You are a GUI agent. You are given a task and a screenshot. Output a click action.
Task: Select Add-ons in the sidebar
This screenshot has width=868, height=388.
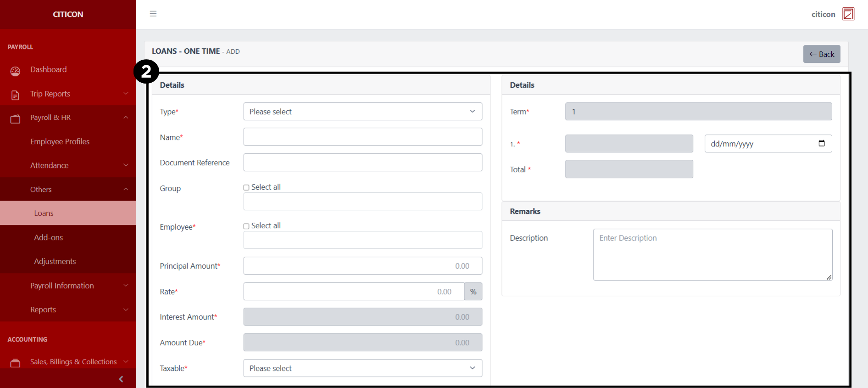pyautogui.click(x=48, y=237)
